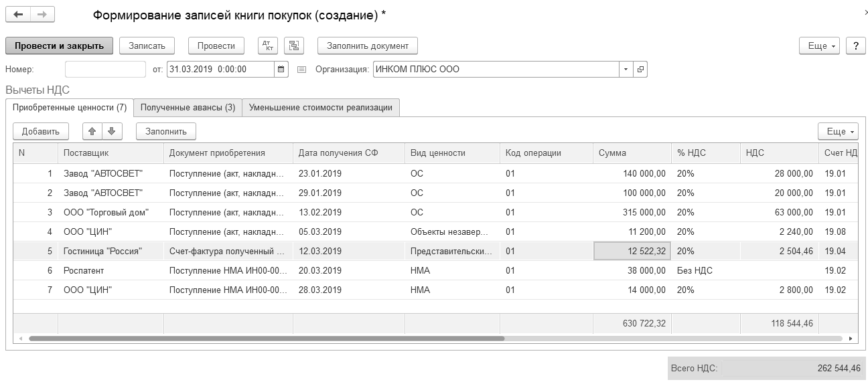Click the list icon next to date
The height and width of the screenshot is (382, 868).
301,69
